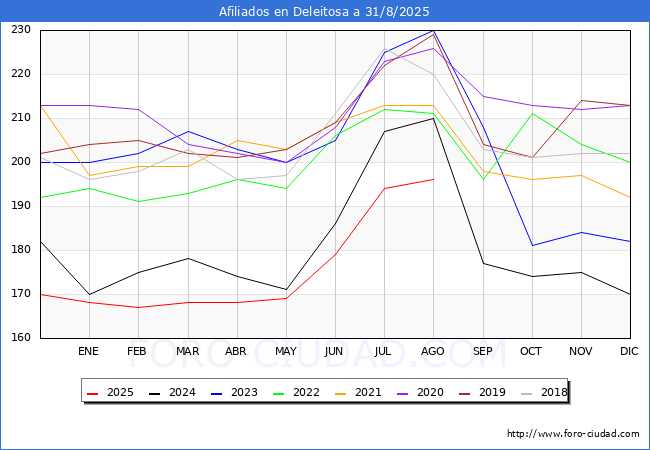Click the OCT month axis label
Image resolution: width=650 pixels, height=450 pixels.
point(531,351)
